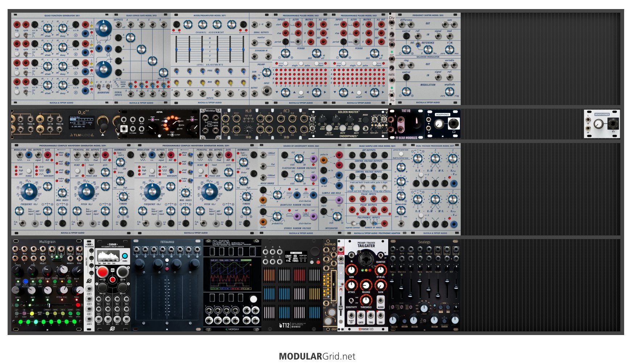Click the CHANNEL ASSIGNMENT label on Mixer

click(210, 33)
